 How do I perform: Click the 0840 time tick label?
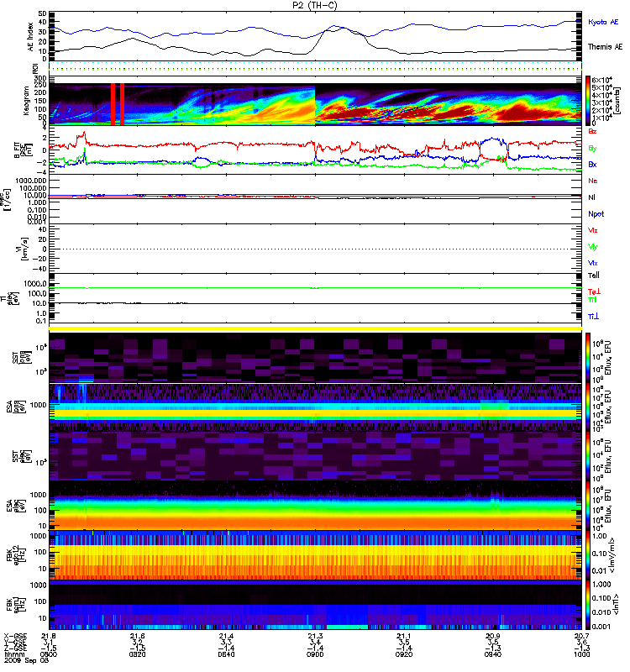coord(226,655)
